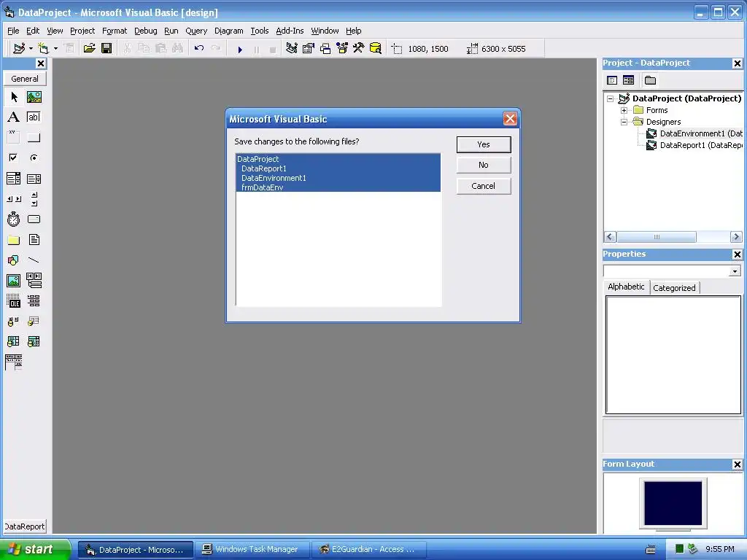This screenshot has width=747, height=560.
Task: Open Data View Window toolbar icon
Action: (376, 49)
